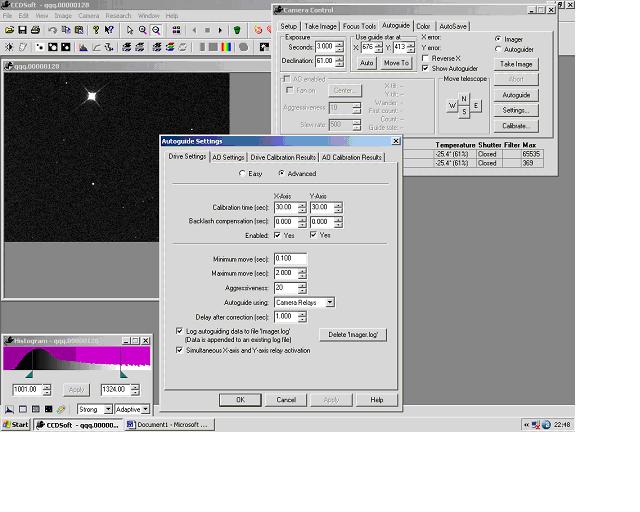Switch to AO Calibration Results tab
The height and width of the screenshot is (512, 640).
(x=351, y=157)
